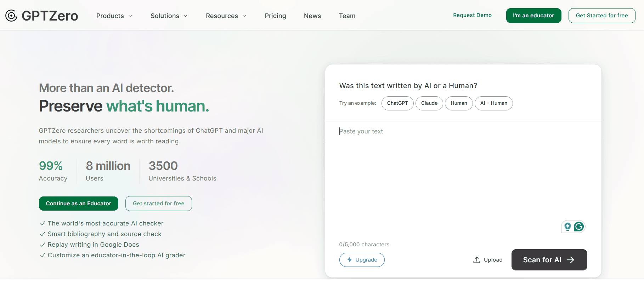Click the GPTZero spiral logo icon

click(11, 16)
